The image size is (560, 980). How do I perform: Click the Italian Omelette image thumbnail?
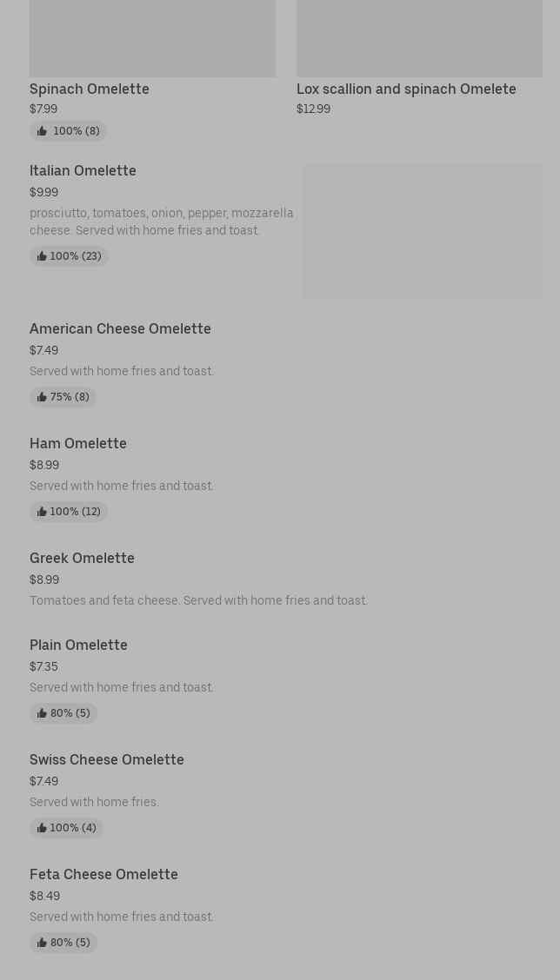pos(423,231)
